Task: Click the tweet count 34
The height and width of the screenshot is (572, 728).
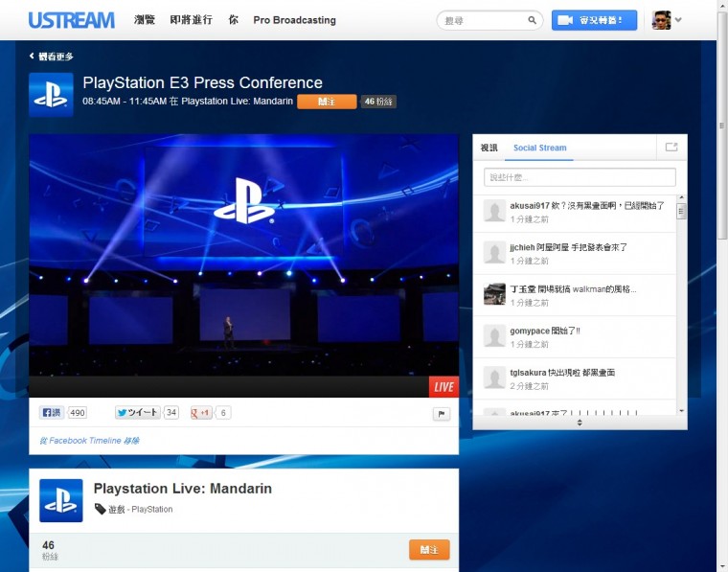Action: click(171, 412)
